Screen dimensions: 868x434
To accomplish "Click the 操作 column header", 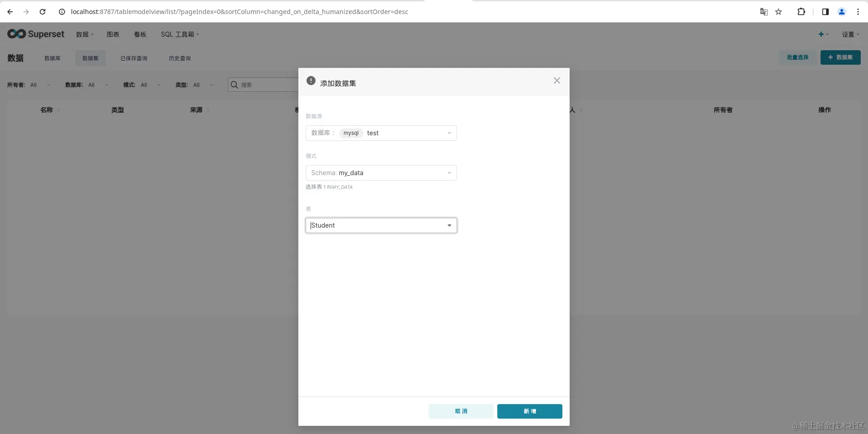I will 825,110.
